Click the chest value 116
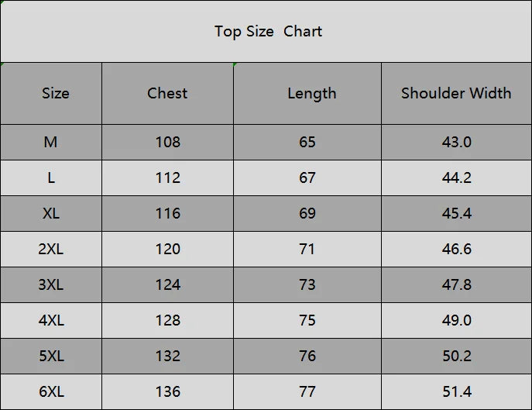 [x=167, y=213]
